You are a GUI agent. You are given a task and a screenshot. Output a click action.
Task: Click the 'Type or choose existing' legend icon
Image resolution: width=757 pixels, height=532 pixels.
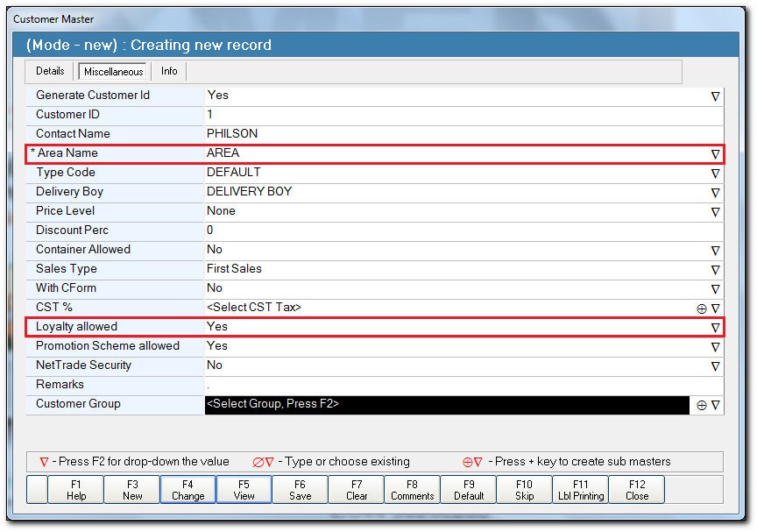click(x=263, y=463)
